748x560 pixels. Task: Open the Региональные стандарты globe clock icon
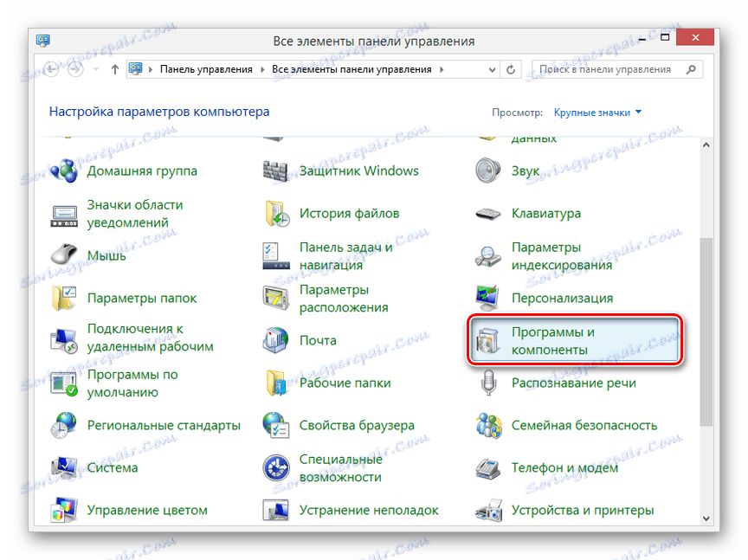point(64,426)
